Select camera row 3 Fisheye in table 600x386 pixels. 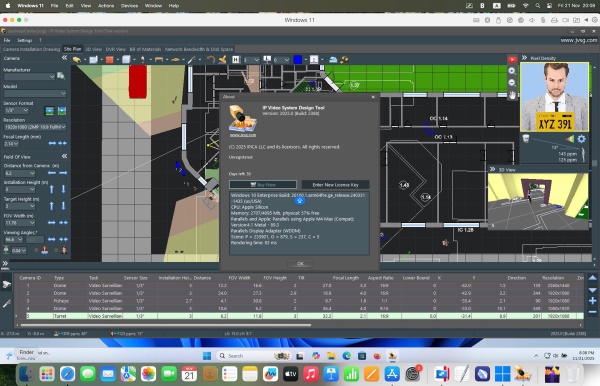tap(298, 301)
